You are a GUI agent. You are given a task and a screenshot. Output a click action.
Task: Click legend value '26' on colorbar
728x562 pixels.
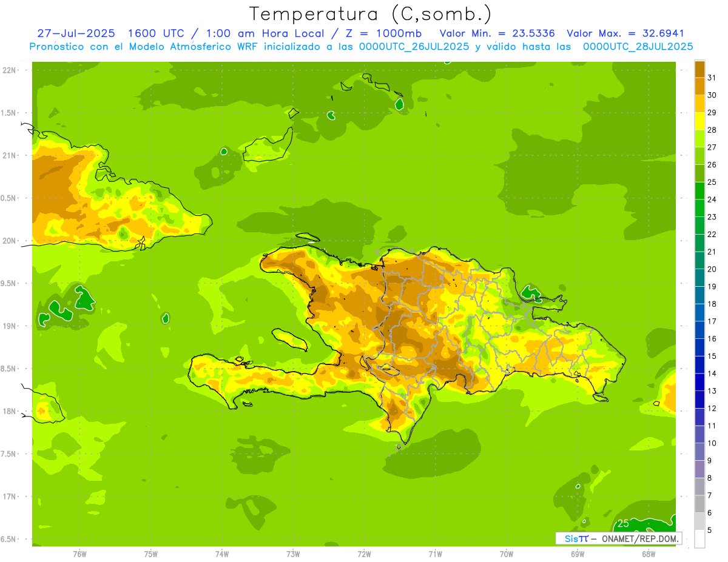tap(712, 165)
